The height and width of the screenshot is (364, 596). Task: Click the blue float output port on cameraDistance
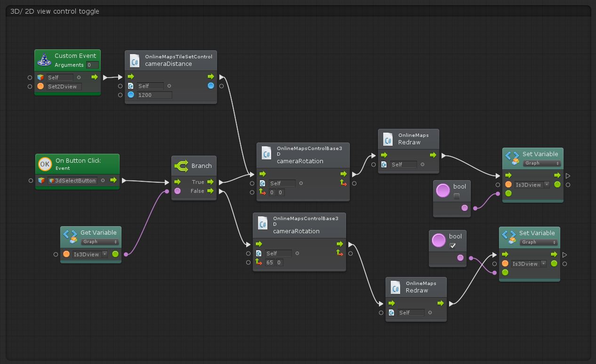pyautogui.click(x=211, y=86)
